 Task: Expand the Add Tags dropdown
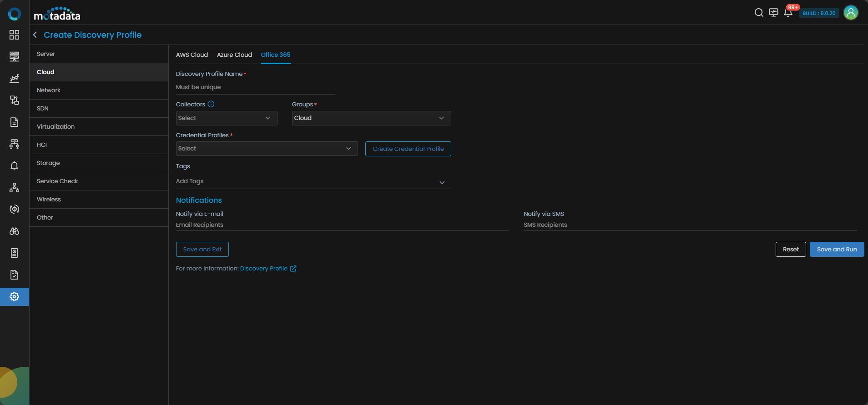[x=313, y=181]
